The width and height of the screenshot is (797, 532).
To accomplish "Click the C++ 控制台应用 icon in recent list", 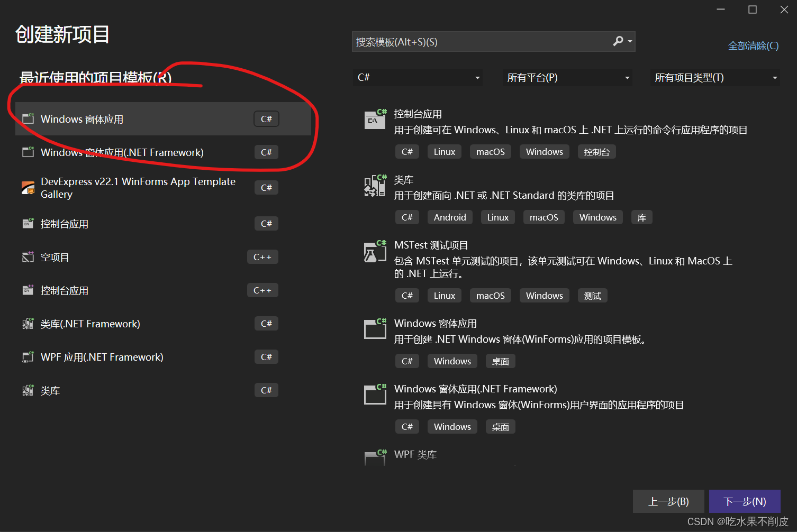I will 28,290.
